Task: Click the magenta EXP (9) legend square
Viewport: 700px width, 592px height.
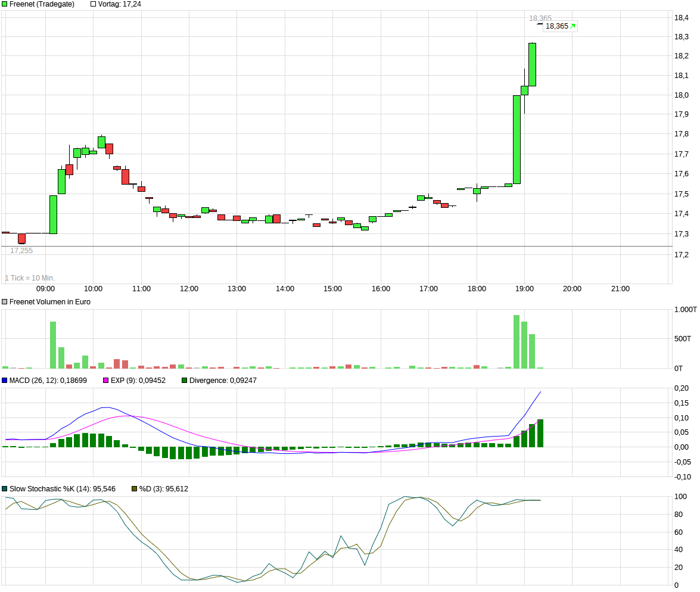Action: click(106, 381)
